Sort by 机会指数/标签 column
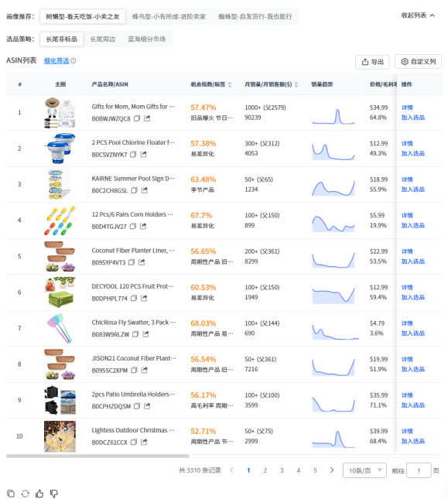Image resolution: width=448 pixels, height=499 pixels. 230,84
